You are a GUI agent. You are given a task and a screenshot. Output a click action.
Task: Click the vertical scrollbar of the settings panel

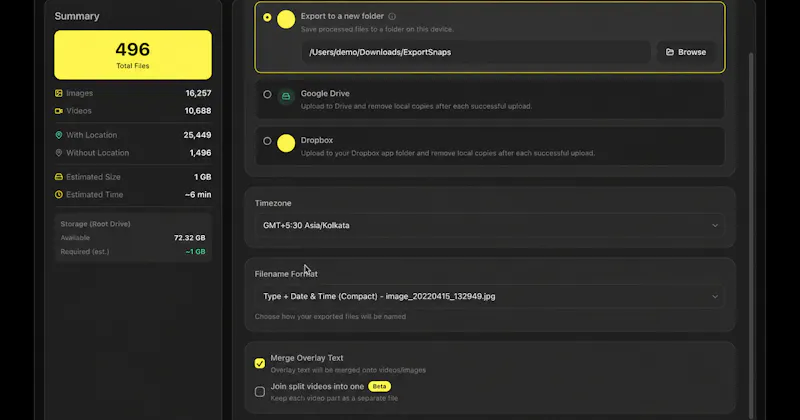coord(751,235)
